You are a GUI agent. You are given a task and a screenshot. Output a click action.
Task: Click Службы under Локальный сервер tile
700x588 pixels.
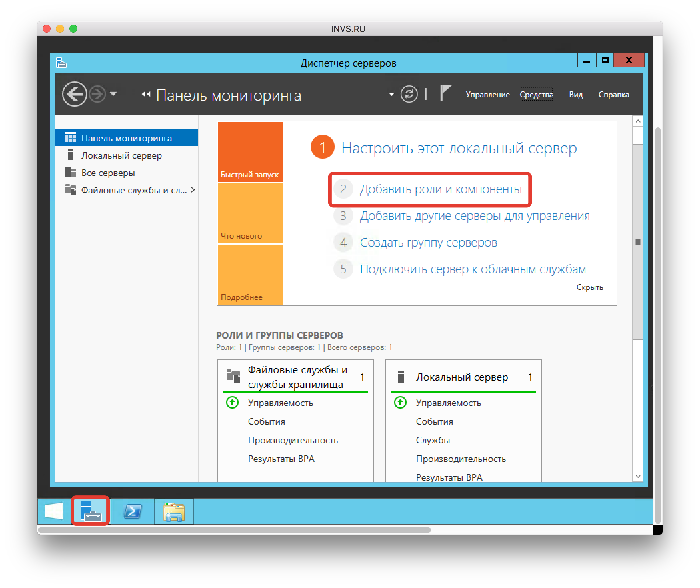click(x=433, y=440)
